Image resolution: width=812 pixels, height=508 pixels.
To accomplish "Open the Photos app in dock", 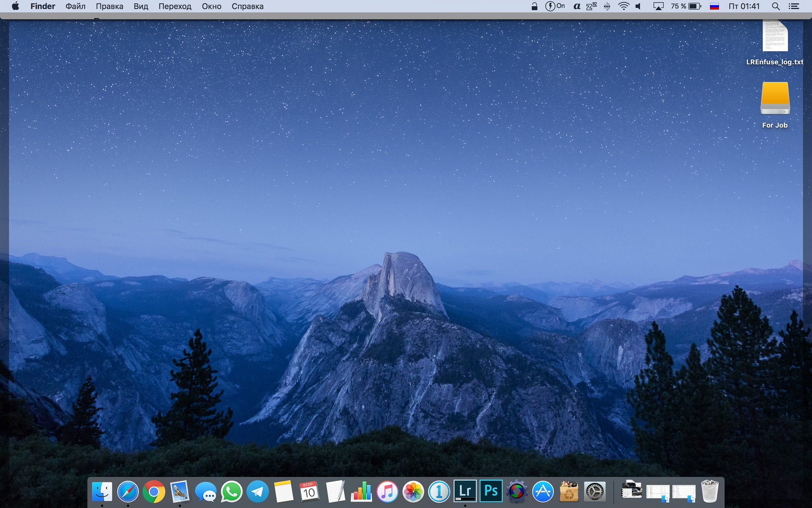I will click(x=413, y=492).
